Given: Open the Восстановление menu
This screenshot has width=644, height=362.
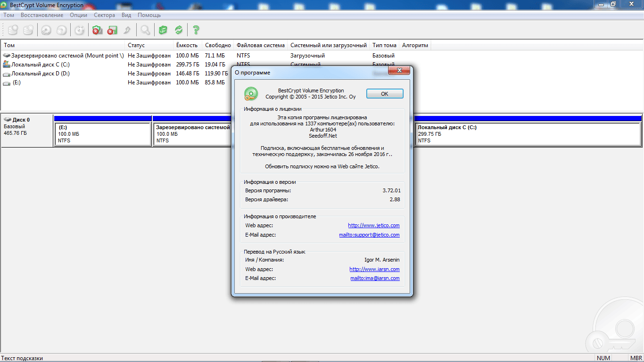Looking at the screenshot, I should [41, 15].
